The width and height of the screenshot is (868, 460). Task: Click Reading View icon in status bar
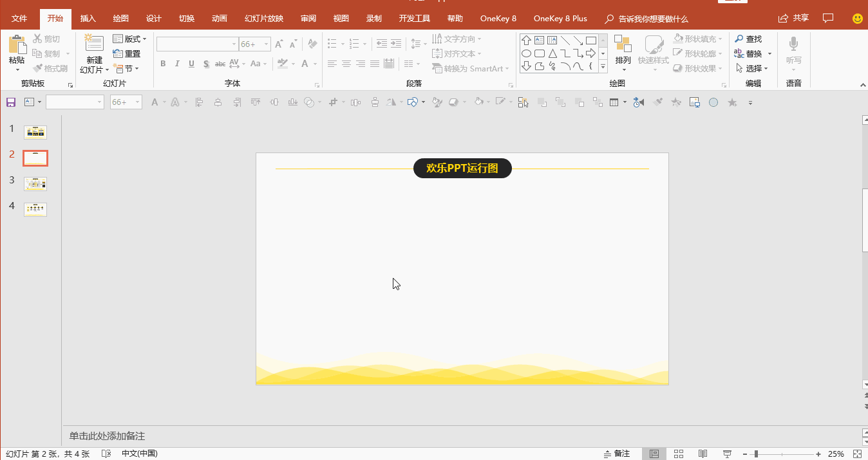coord(703,454)
